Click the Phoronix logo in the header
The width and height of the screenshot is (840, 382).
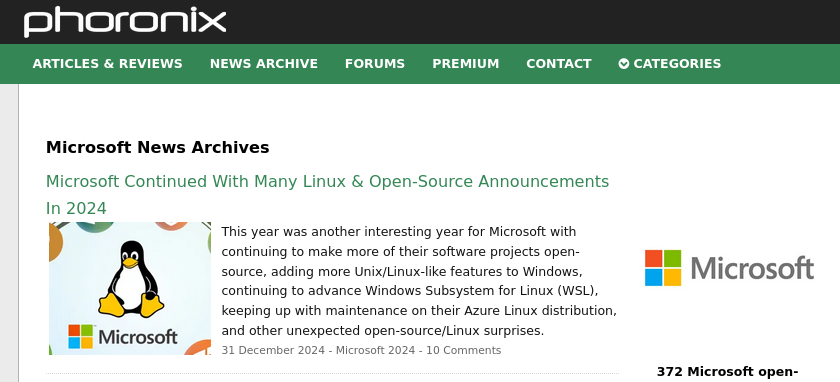pos(125,21)
